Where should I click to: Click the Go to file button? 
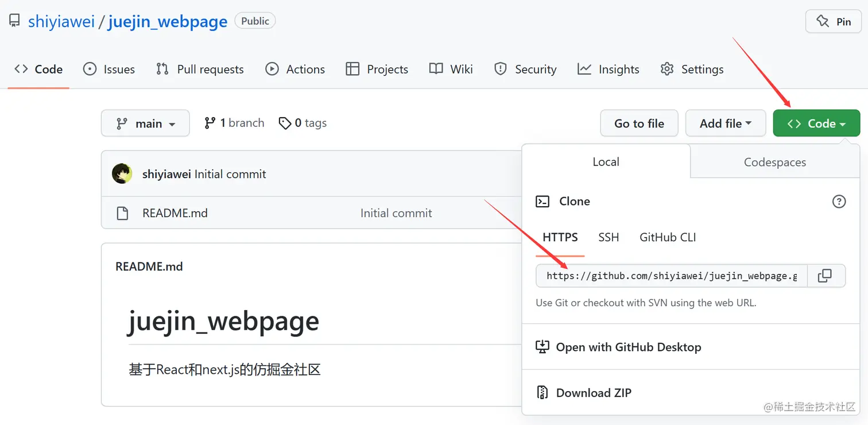[x=639, y=123]
